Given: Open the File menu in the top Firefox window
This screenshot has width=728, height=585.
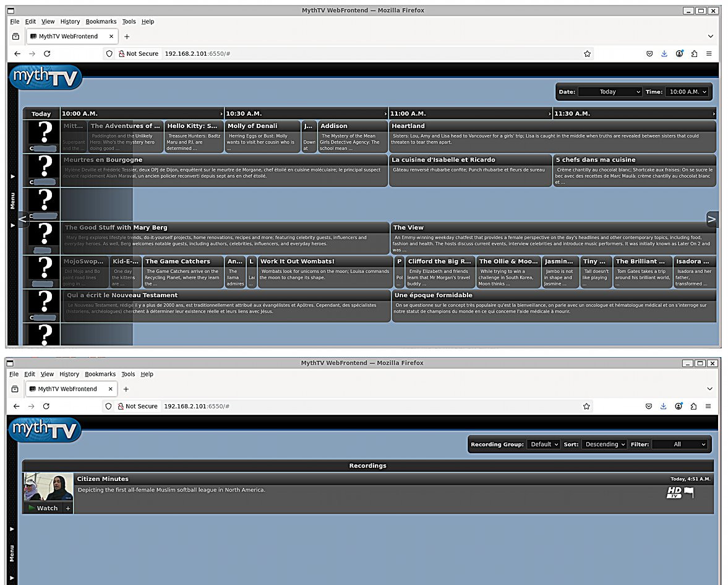Looking at the screenshot, I should click(15, 22).
